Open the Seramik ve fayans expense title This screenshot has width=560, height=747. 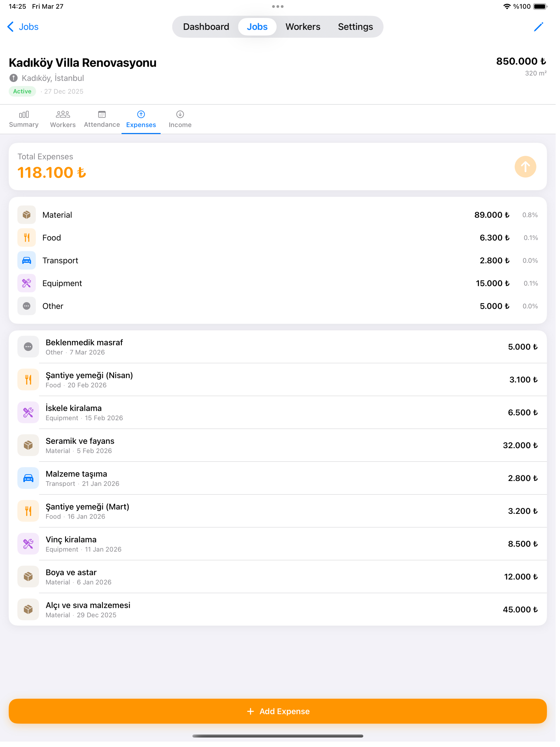tap(80, 441)
